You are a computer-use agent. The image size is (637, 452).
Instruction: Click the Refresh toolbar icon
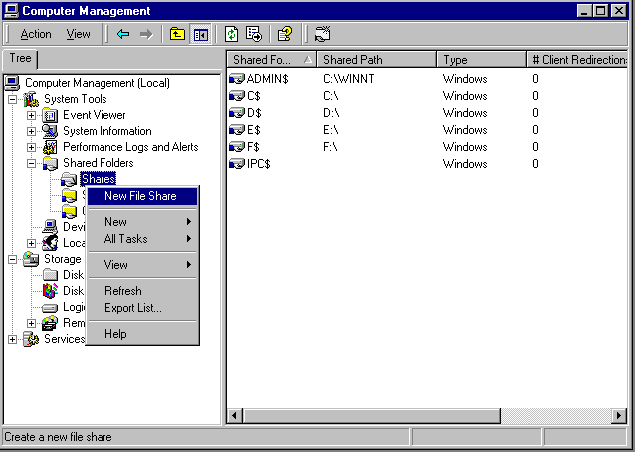[x=232, y=35]
